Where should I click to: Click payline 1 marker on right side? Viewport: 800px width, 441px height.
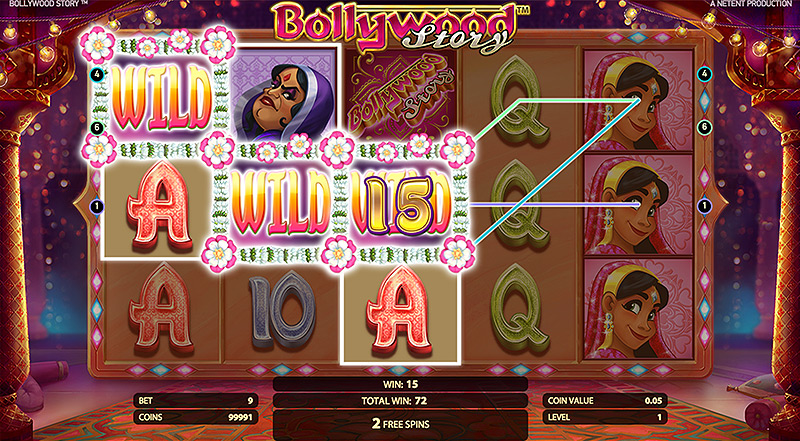click(x=704, y=206)
